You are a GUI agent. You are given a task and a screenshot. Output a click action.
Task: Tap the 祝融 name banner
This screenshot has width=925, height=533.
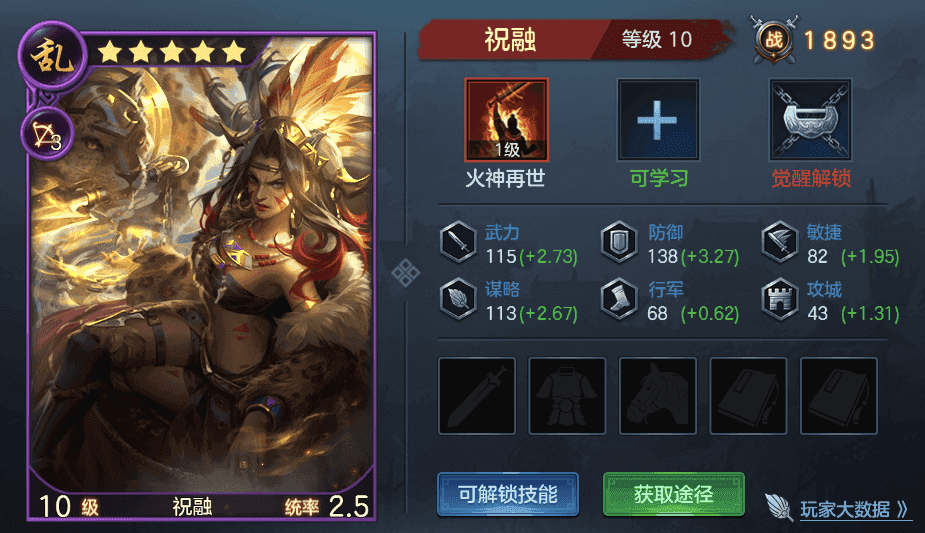point(510,40)
